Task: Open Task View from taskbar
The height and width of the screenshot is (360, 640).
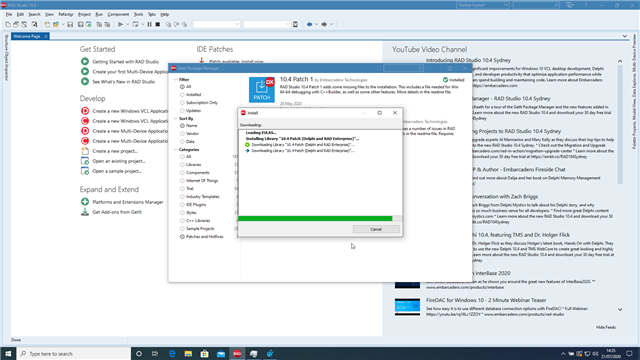Action: click(x=155, y=353)
